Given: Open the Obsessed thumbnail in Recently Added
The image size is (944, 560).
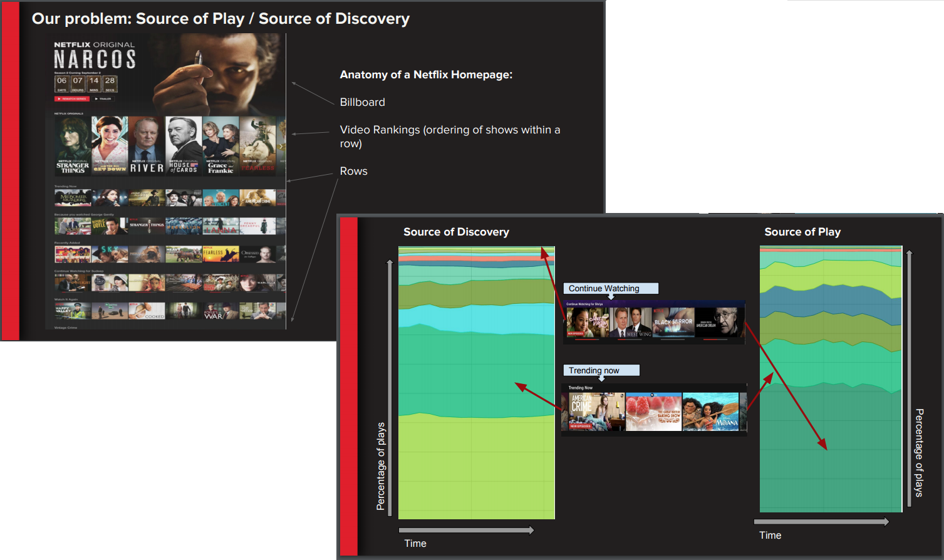Looking at the screenshot, I should click(257, 254).
